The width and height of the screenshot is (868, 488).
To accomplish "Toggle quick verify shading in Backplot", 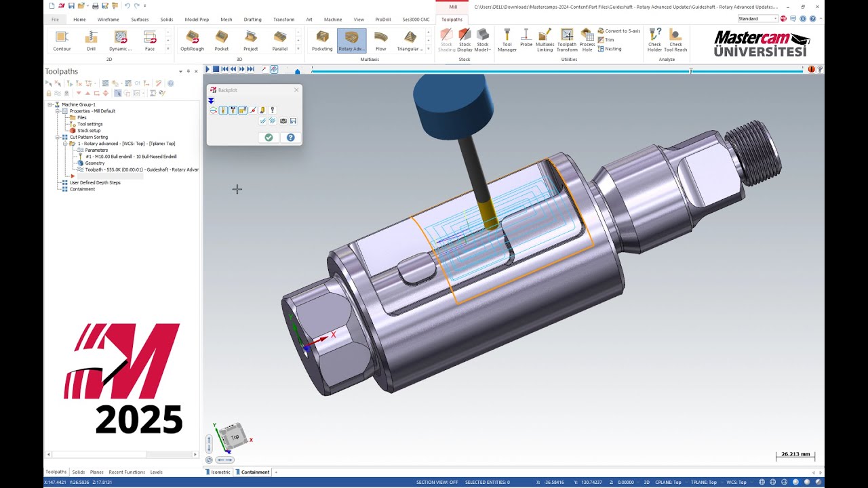I will click(262, 110).
